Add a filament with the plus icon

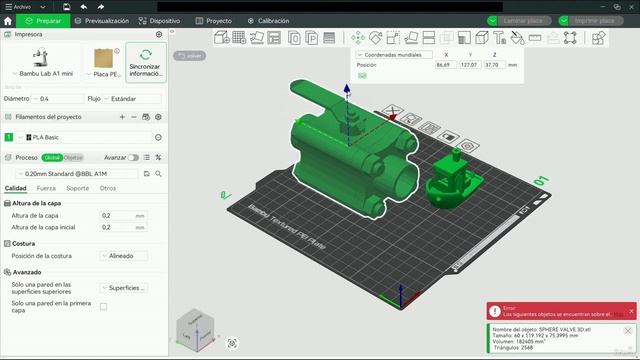pos(122,117)
